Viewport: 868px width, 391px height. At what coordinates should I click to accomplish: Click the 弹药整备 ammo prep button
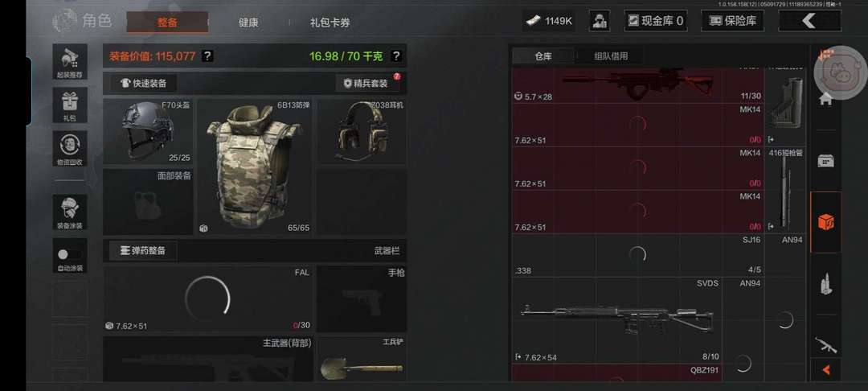click(143, 250)
